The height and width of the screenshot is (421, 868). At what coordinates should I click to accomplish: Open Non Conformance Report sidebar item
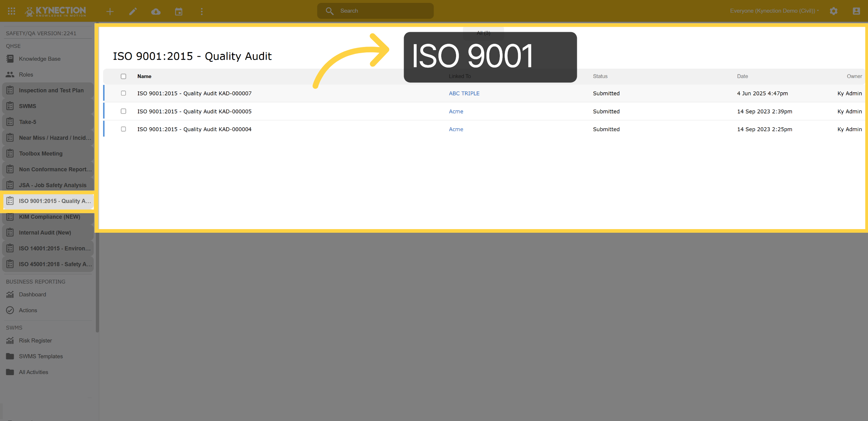pos(48,169)
